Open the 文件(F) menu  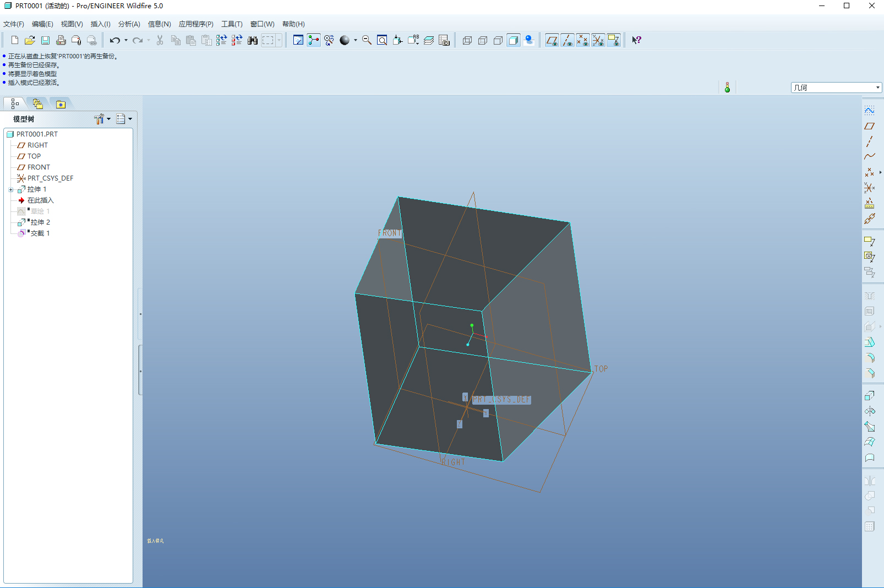[x=14, y=24]
